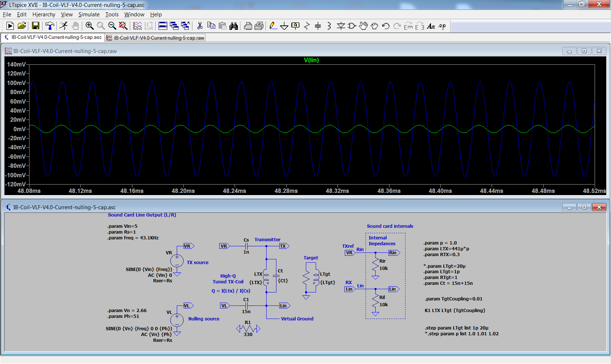Click the K1 LTX LTgt coupling directive
The image size is (611, 364).
455,311
